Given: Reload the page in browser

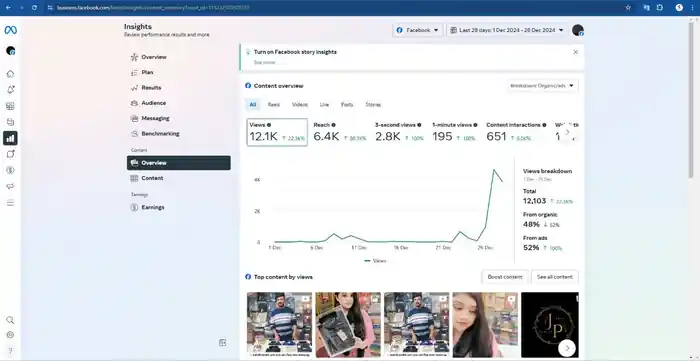Looking at the screenshot, I should click(x=35, y=8).
